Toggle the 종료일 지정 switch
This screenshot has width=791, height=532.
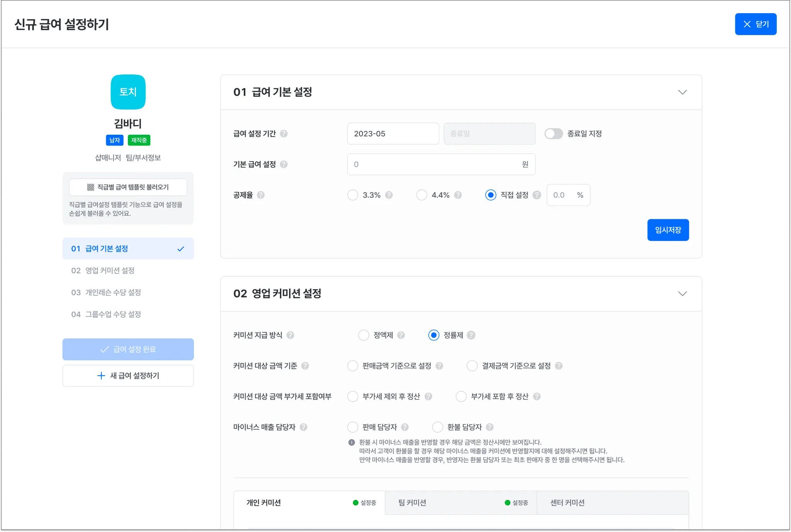[553, 134]
